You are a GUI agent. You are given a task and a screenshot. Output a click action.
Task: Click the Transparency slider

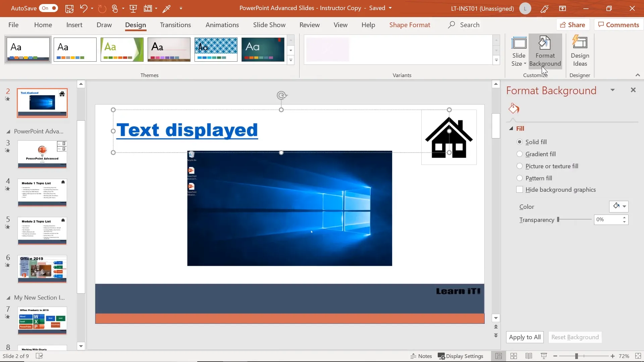[575, 220]
